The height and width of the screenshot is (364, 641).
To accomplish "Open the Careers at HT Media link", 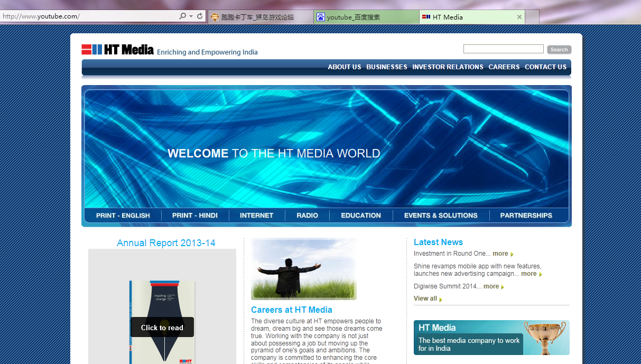I will coord(292,310).
